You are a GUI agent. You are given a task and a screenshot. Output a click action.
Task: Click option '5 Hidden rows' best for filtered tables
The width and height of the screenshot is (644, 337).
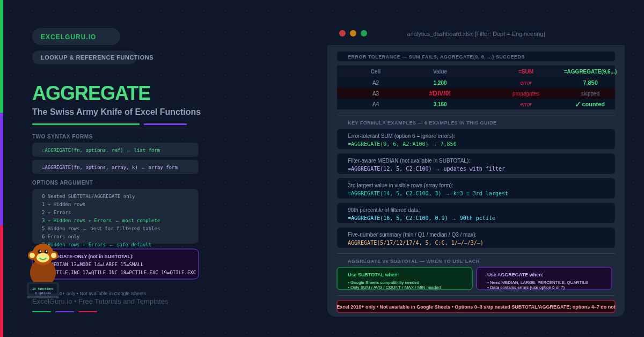[101, 229]
